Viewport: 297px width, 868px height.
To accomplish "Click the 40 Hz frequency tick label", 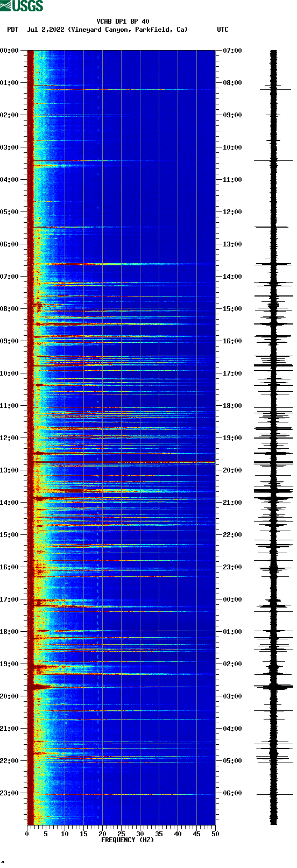I will [x=178, y=834].
